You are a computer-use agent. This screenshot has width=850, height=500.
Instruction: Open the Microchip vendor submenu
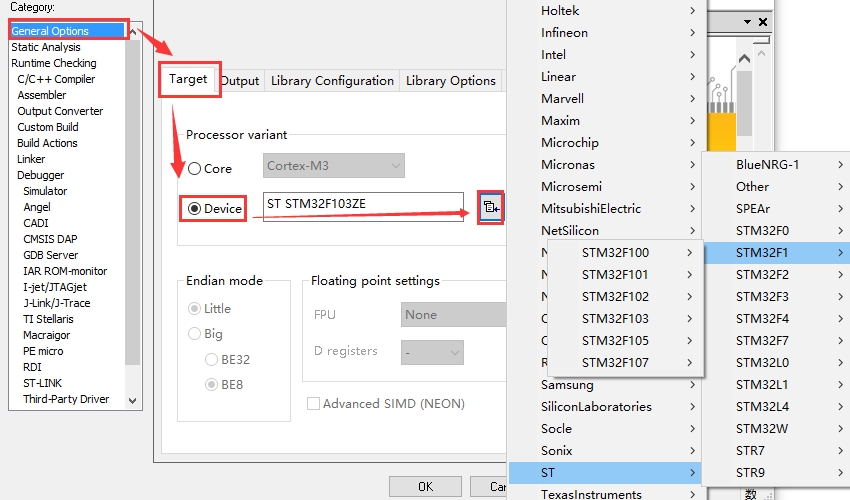pos(605,143)
